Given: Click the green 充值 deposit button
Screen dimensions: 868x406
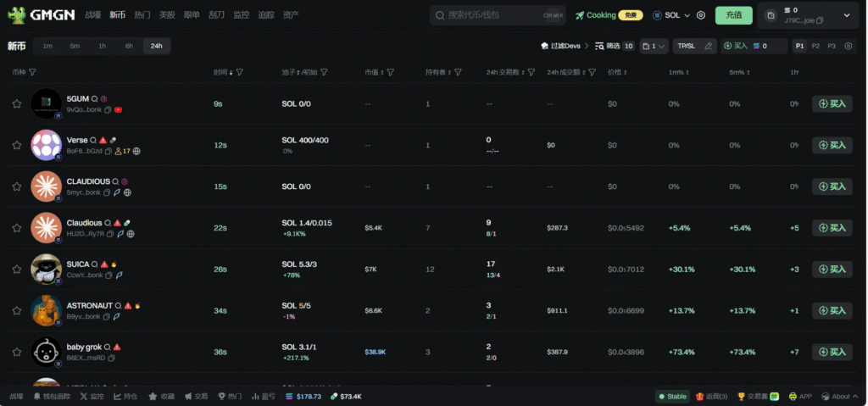Looking at the screenshot, I should click(733, 15).
